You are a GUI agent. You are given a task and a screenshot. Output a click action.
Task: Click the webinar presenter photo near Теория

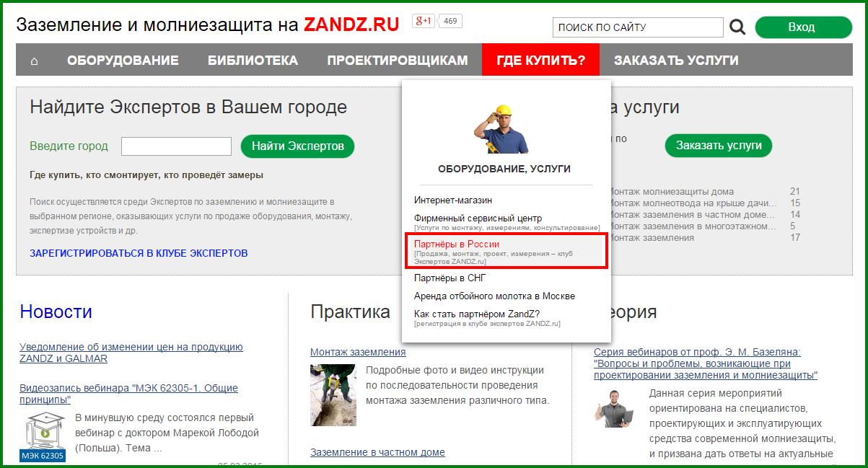[615, 407]
